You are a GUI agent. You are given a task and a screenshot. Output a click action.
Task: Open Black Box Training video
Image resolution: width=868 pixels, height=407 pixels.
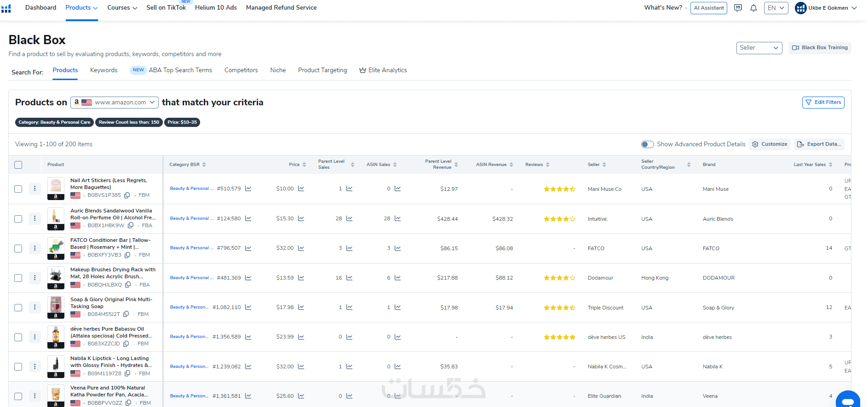[820, 48]
